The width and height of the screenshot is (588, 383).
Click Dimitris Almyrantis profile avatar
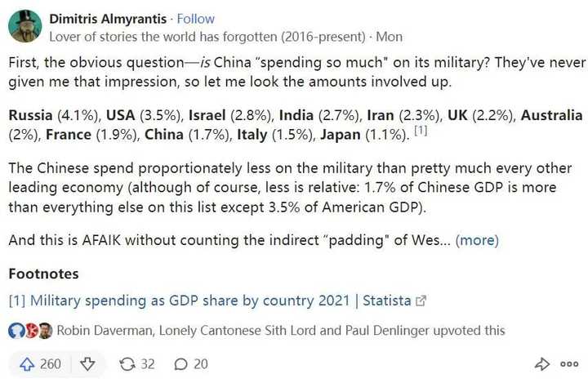(25, 26)
